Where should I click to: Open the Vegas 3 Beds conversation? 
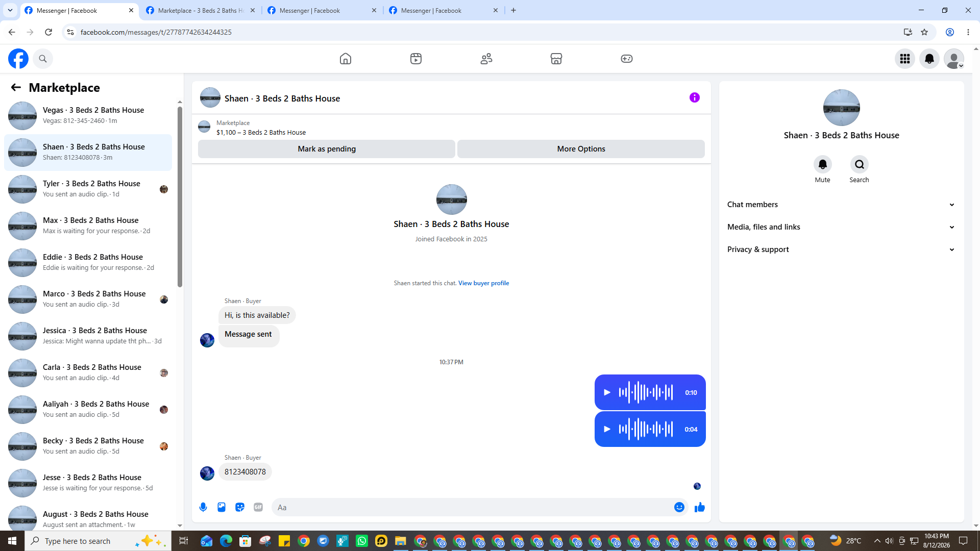coord(88,116)
